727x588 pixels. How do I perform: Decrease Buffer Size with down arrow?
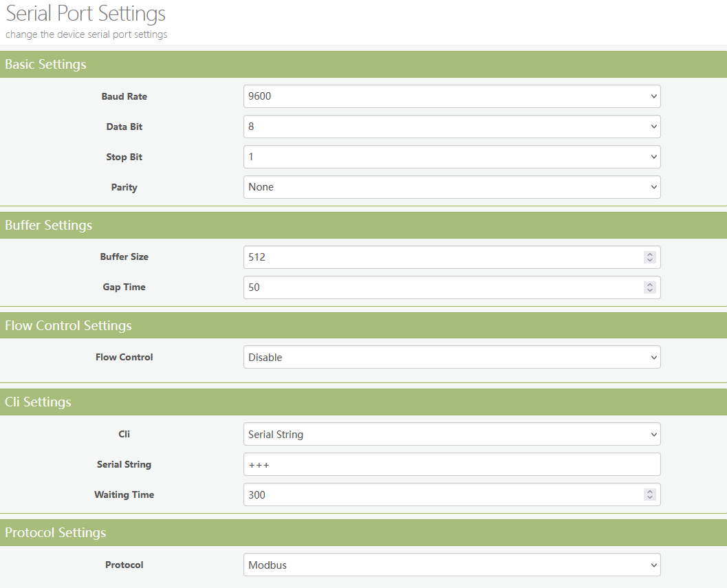650,261
